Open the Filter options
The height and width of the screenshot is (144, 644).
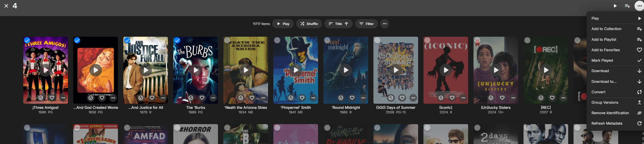pyautogui.click(x=366, y=24)
